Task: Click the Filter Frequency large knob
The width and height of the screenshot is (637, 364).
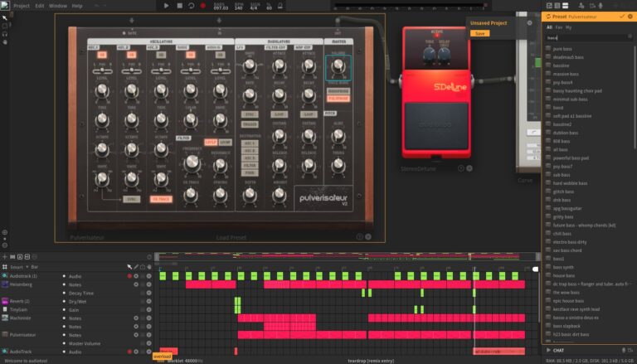Action: (x=192, y=163)
